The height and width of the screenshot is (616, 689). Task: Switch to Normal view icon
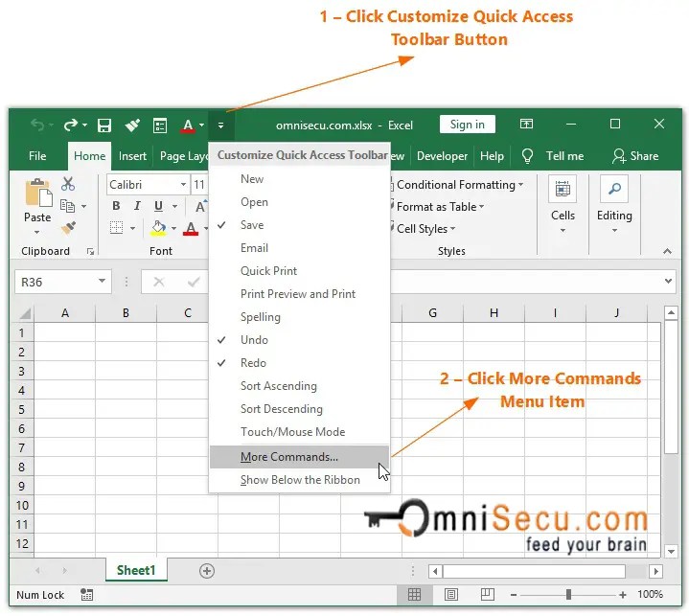click(414, 595)
